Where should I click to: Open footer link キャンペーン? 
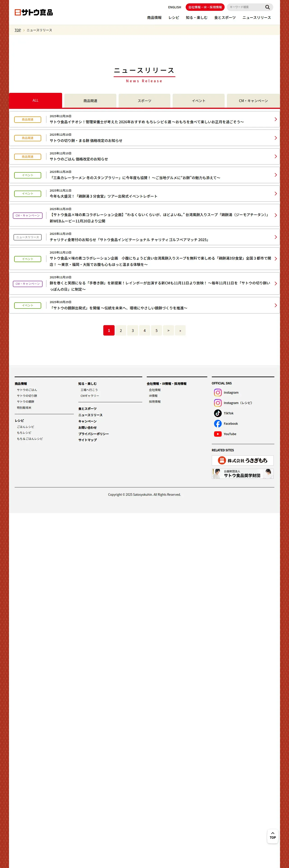pos(88,421)
